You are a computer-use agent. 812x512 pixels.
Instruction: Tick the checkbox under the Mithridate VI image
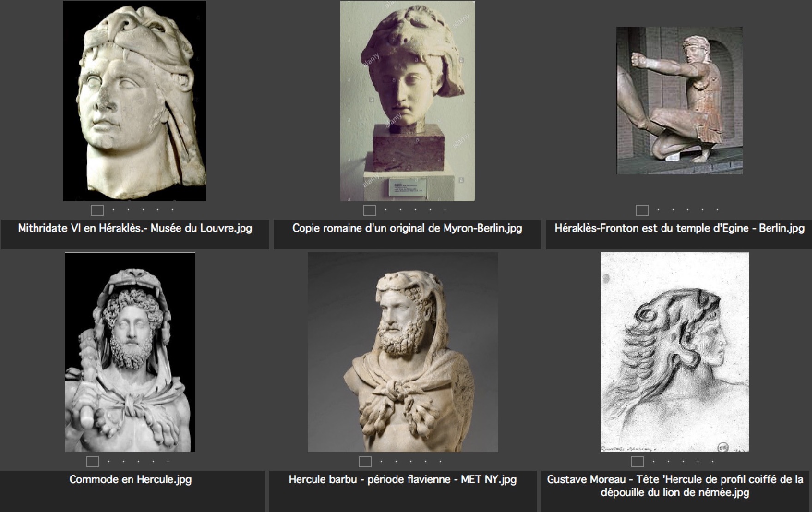point(97,210)
